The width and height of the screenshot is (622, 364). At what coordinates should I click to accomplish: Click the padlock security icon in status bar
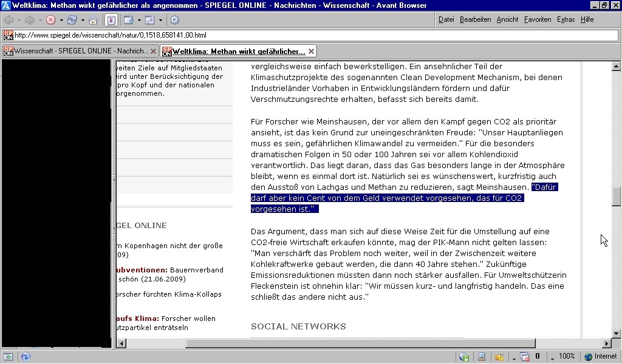(x=499, y=357)
